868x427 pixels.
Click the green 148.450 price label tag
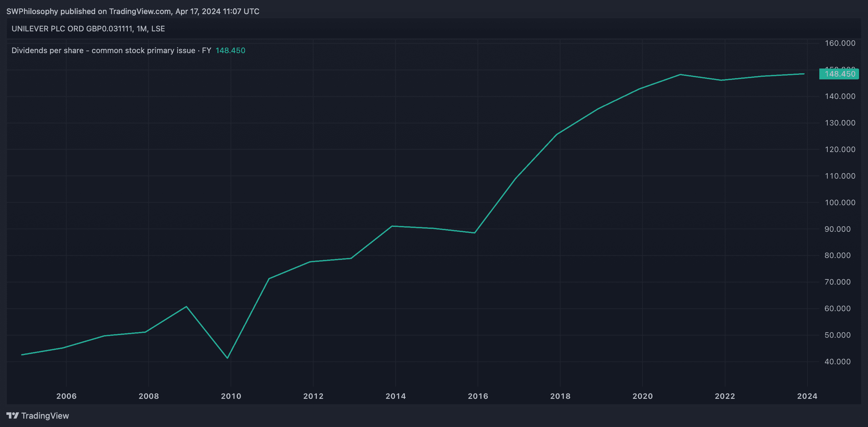click(x=839, y=74)
